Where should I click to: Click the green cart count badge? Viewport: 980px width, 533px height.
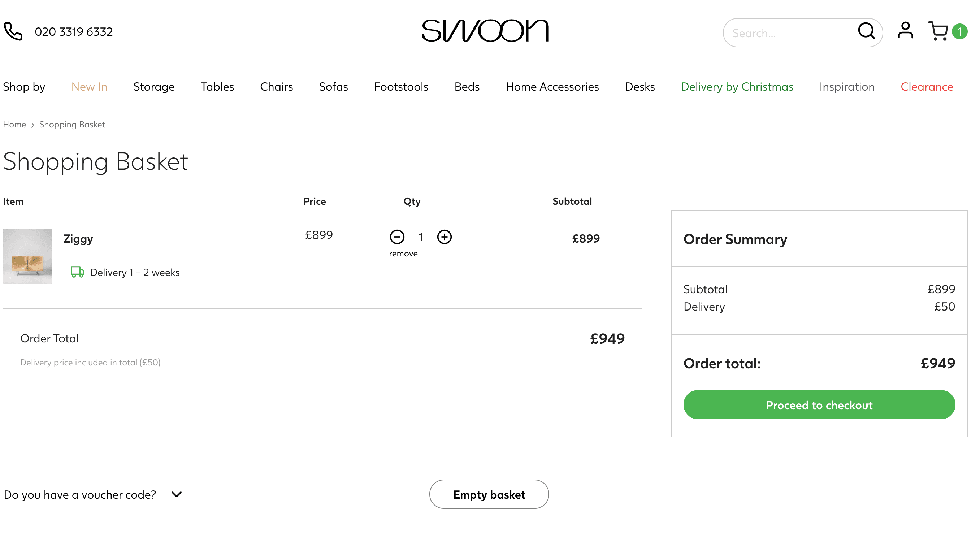click(959, 31)
